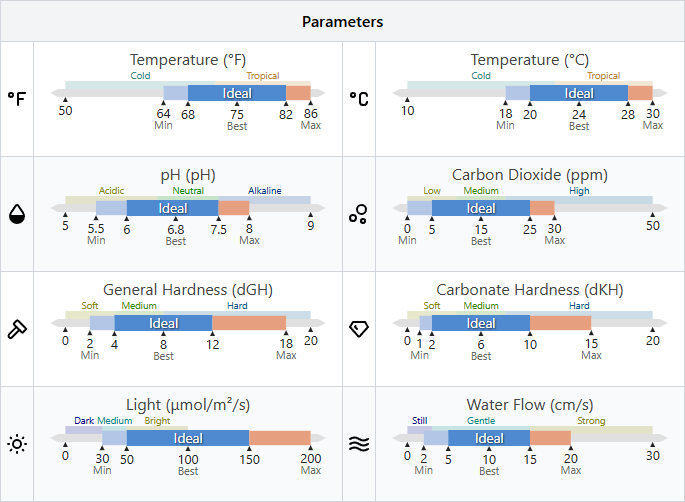Click the General Hardness icon

coord(17,328)
